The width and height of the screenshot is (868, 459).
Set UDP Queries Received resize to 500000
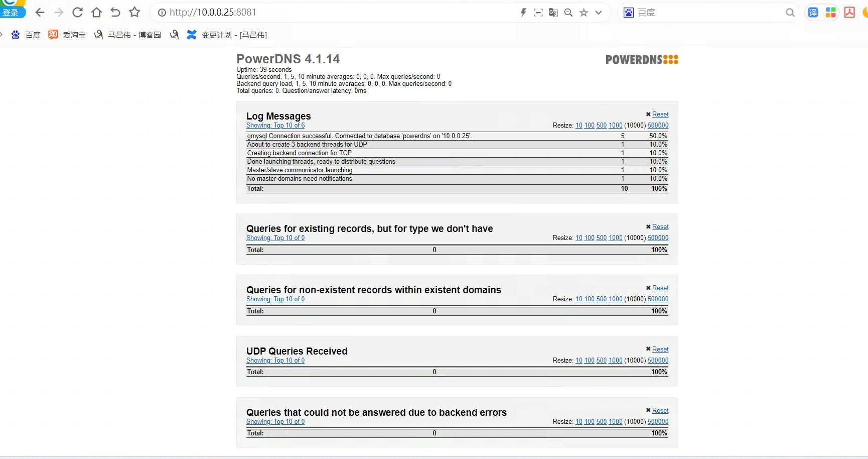click(x=658, y=361)
